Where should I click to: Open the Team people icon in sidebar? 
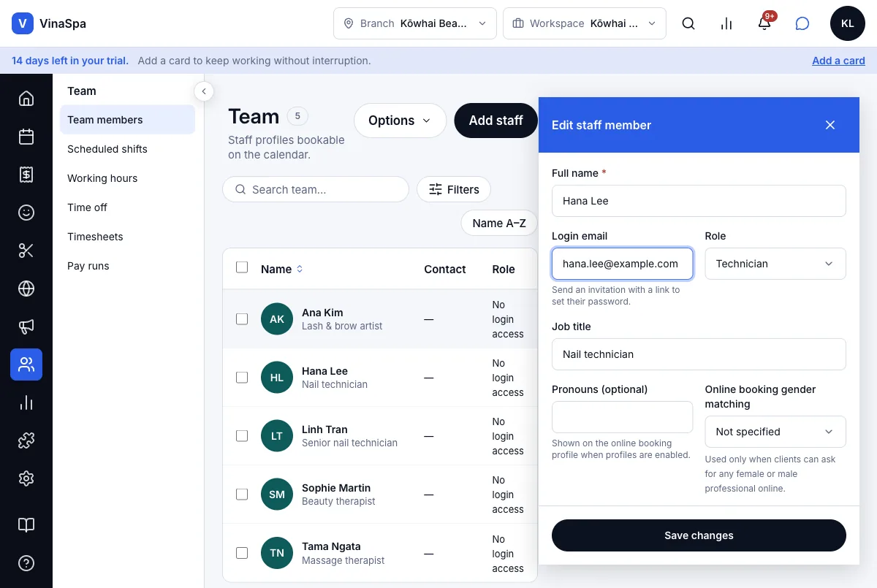point(26,364)
